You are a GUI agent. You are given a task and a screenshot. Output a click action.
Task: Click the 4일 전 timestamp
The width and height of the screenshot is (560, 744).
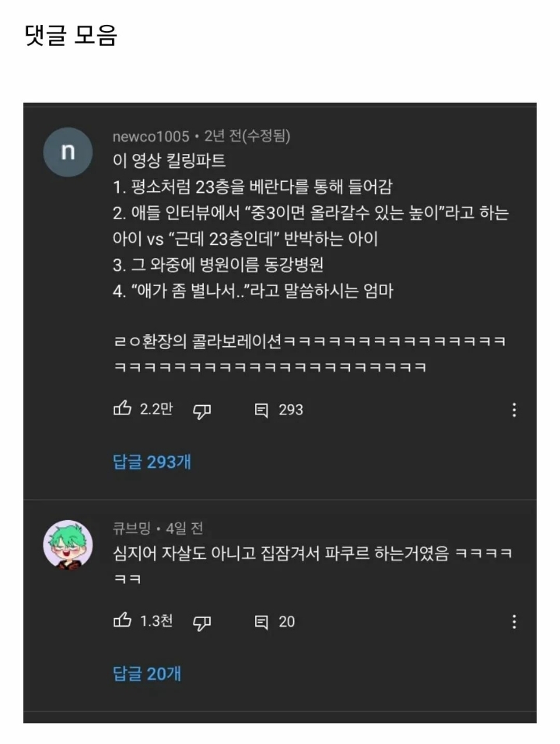pos(184,528)
